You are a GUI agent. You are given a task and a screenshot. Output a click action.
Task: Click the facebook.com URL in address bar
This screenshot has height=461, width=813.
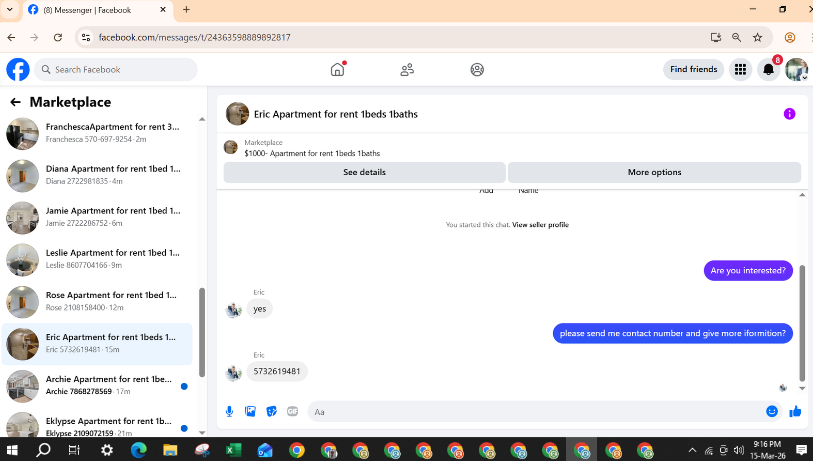point(194,37)
